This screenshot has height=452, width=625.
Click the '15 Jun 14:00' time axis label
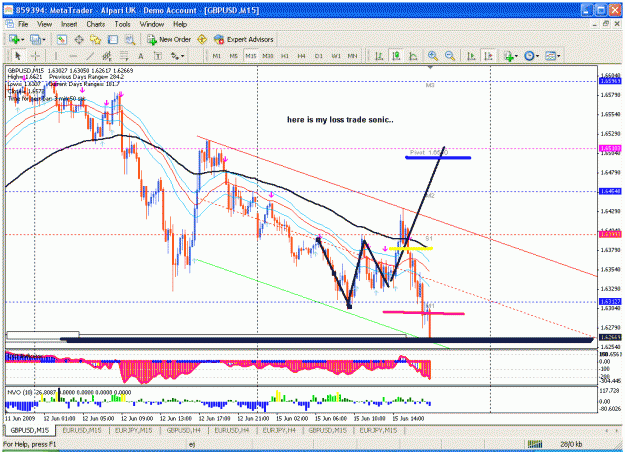(x=409, y=419)
